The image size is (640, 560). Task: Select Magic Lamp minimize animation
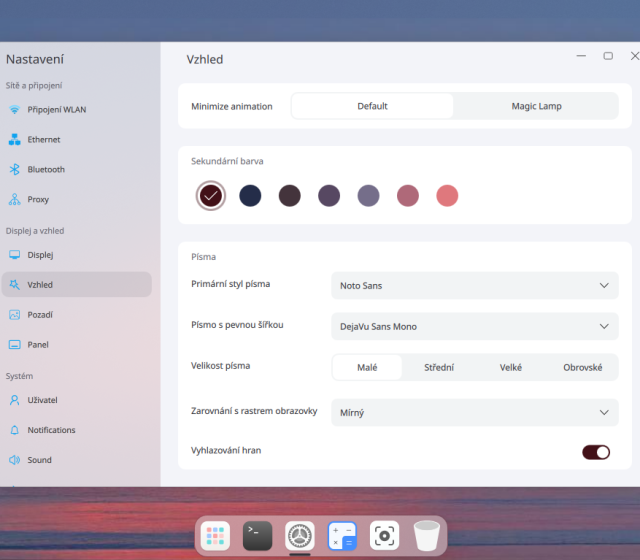tap(536, 106)
